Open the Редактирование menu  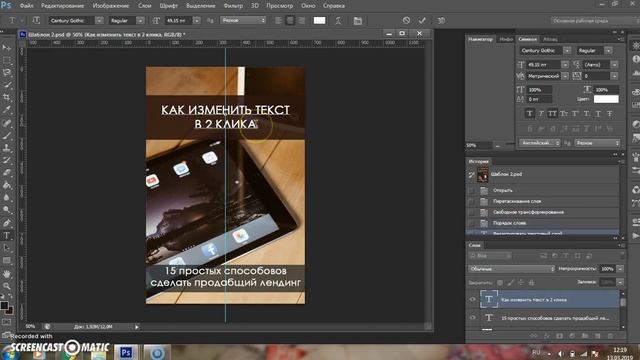pyautogui.click(x=62, y=6)
